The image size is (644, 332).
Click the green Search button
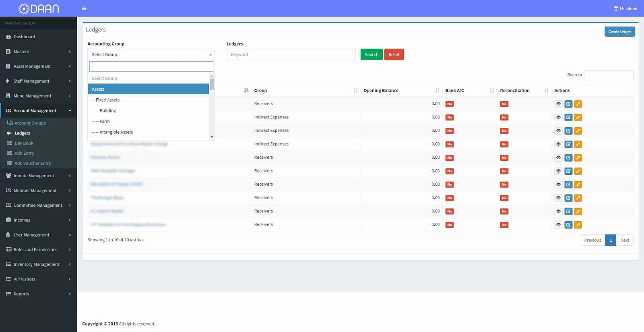click(x=372, y=54)
